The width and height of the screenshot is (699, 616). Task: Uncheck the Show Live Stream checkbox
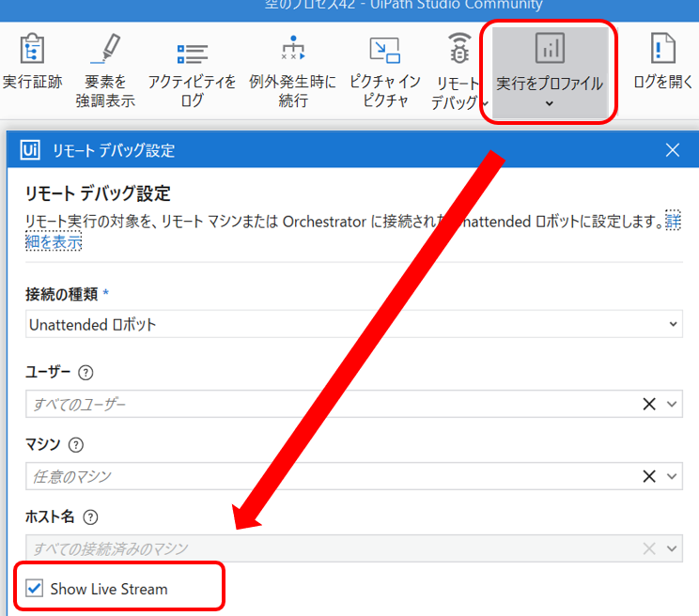35,588
